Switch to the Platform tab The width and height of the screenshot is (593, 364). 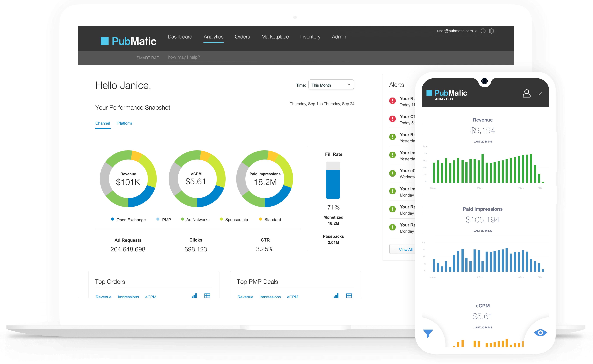pyautogui.click(x=125, y=123)
